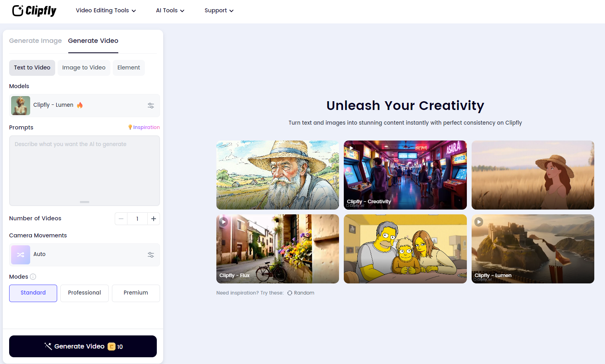
Task: Select Standard mode
Action: [x=33, y=293]
